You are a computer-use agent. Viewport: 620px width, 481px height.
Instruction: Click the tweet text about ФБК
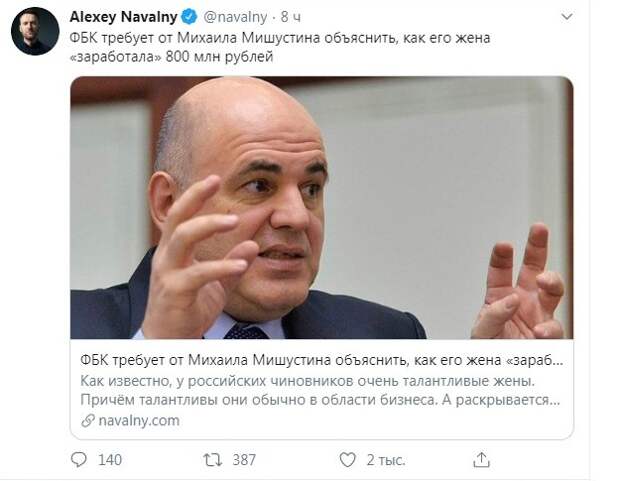coord(280,47)
